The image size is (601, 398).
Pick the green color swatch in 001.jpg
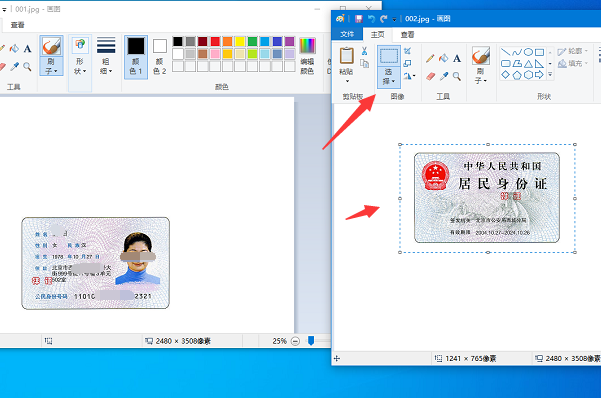pos(252,41)
